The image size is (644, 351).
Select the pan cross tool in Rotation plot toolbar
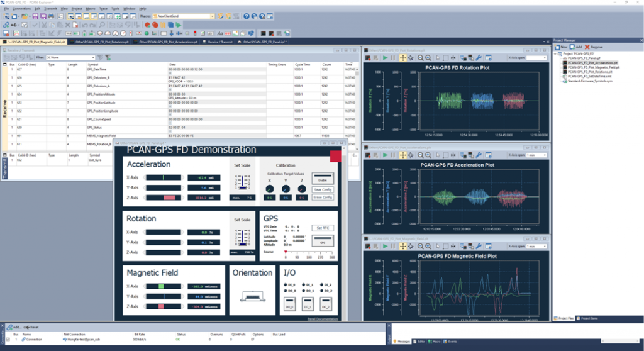tap(403, 58)
